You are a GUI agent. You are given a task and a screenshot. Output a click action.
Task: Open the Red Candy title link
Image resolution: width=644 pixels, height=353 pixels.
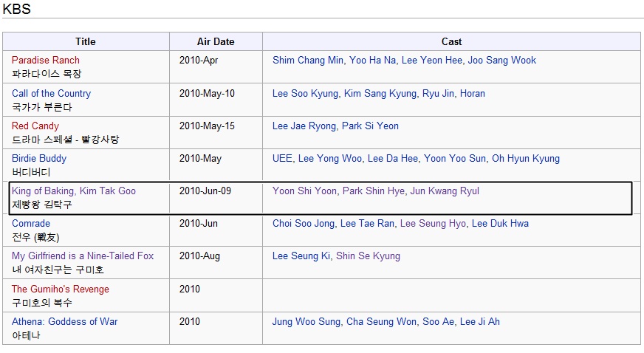coord(35,126)
